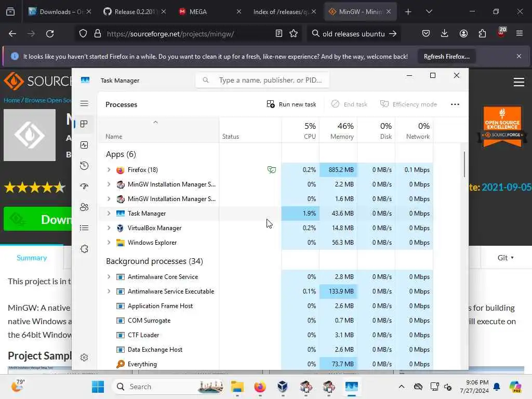
Task: Click the three-dot more options in Task Manager
Action: coord(455,104)
